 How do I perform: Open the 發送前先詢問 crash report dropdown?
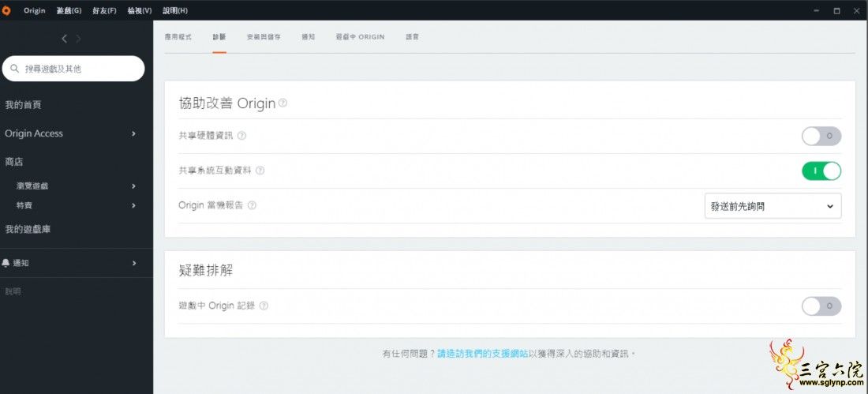click(x=773, y=206)
